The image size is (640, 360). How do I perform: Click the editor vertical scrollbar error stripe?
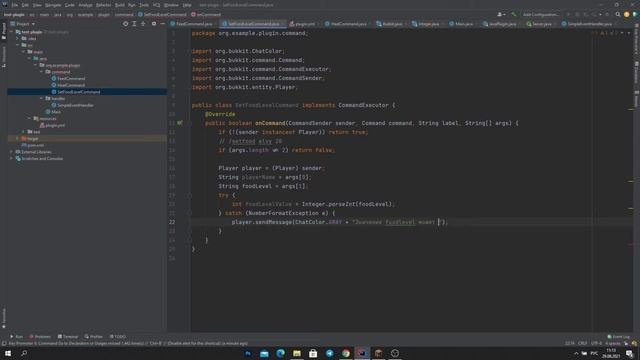pos(631,180)
